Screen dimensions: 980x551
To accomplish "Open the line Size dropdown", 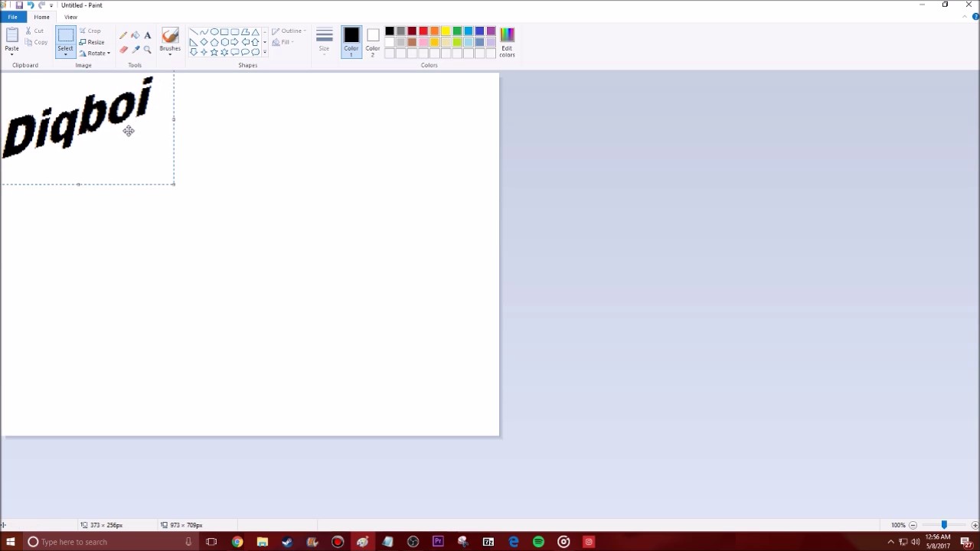I will tap(325, 42).
